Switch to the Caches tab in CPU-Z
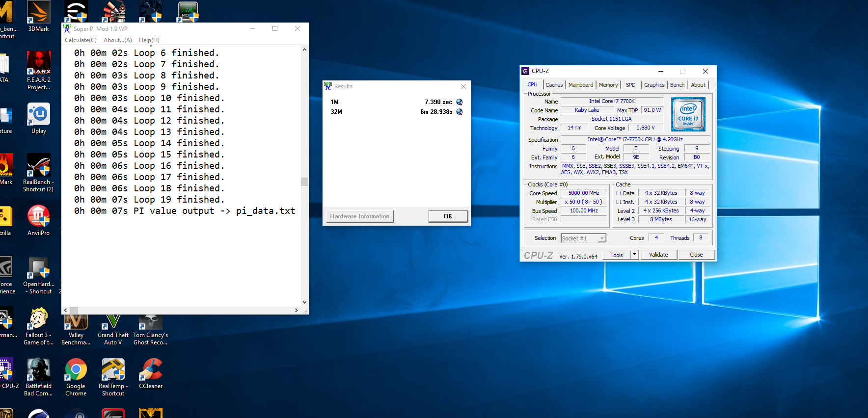 554,85
